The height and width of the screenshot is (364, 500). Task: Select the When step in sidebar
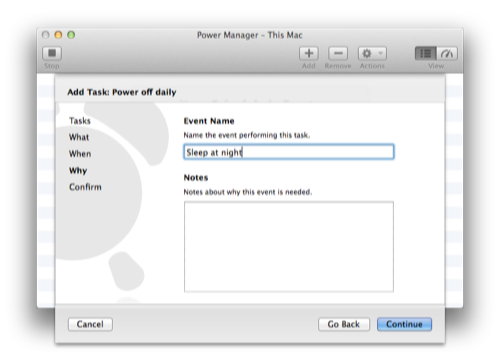tap(80, 154)
